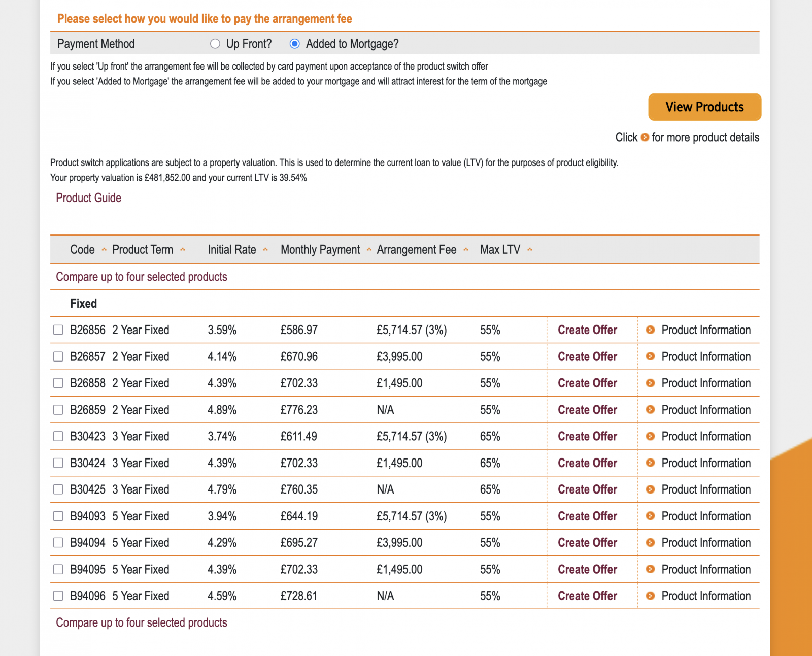Image resolution: width=812 pixels, height=656 pixels.
Task: Tick checkbox for product B30424
Action: tap(58, 463)
